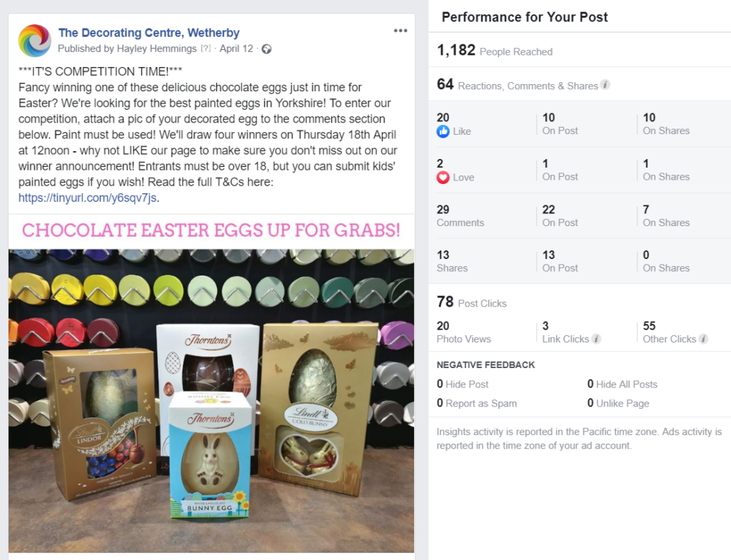Click the Chocolate Easter Eggs banner heading
The height and width of the screenshot is (560, 731).
(211, 230)
